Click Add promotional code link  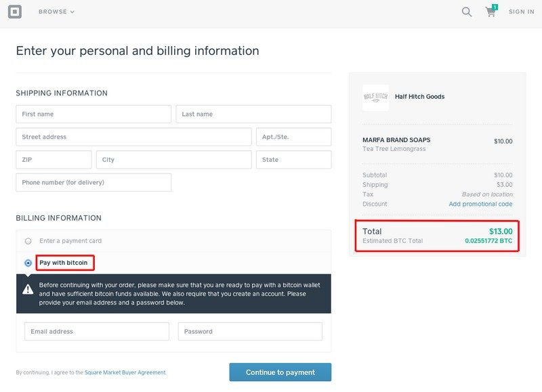click(x=480, y=204)
